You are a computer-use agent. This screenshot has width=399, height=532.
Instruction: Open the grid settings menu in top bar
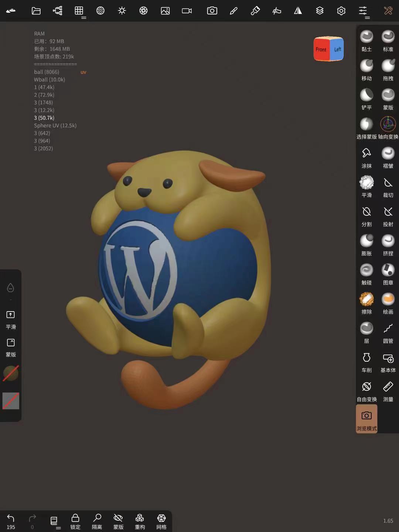click(x=79, y=11)
